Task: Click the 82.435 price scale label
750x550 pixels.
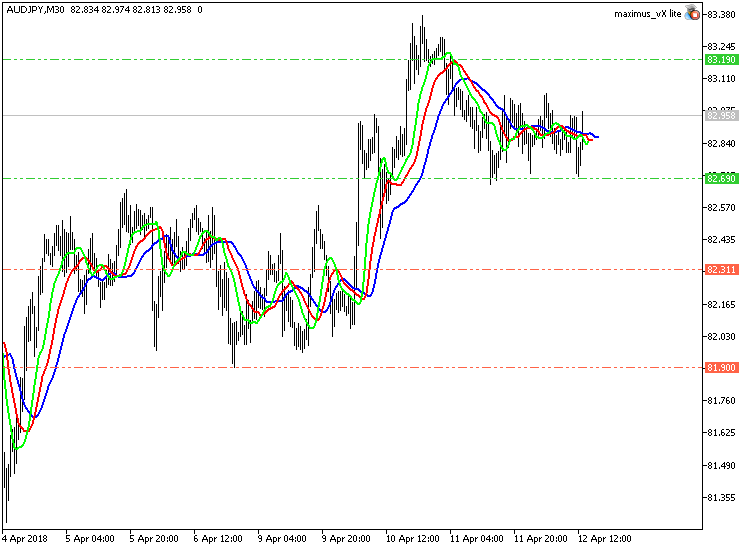Action: 721,240
